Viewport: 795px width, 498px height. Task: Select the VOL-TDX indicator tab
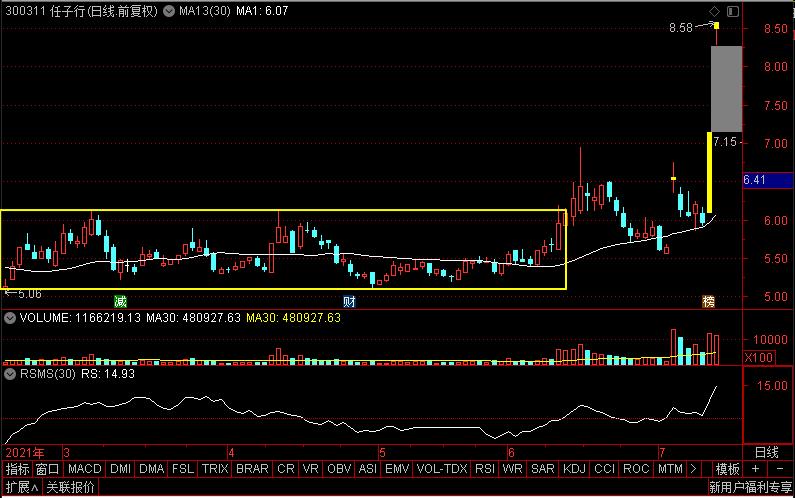click(442, 469)
